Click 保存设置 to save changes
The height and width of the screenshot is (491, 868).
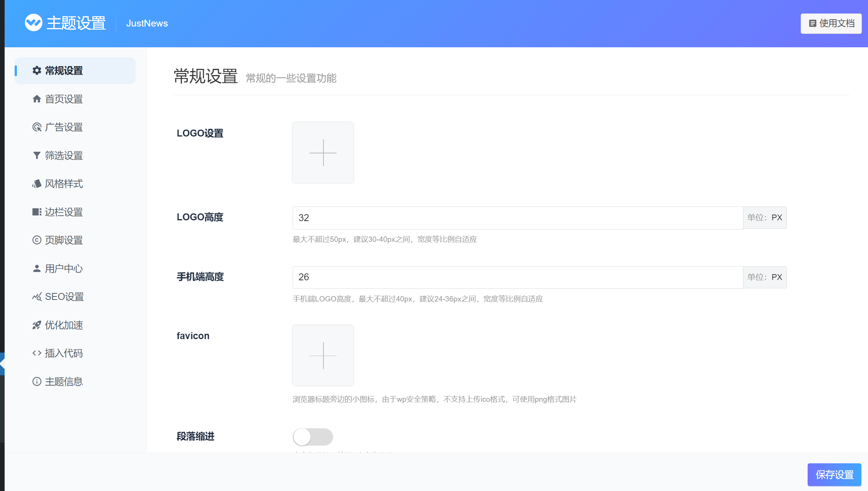[834, 474]
